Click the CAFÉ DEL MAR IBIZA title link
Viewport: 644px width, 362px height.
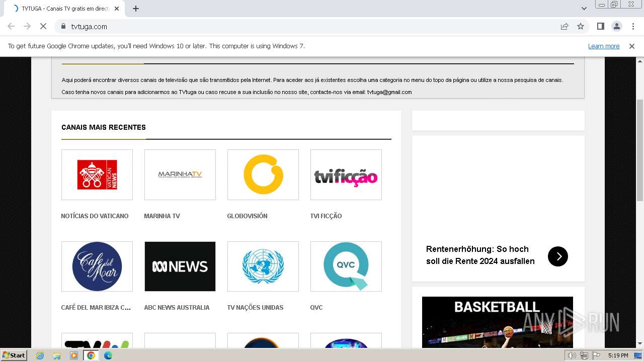pos(96,307)
